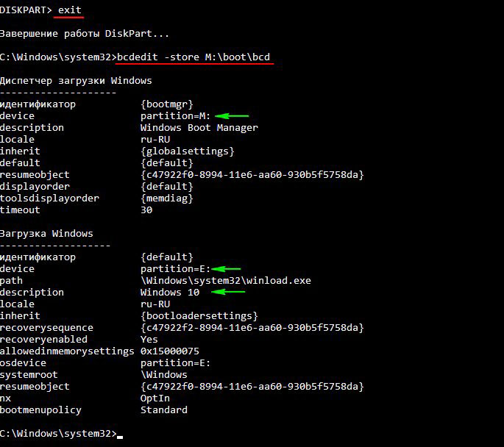Click the {memdiag} toolsdisplayorder value
Image resolution: width=504 pixels, height=447 pixels.
167,199
